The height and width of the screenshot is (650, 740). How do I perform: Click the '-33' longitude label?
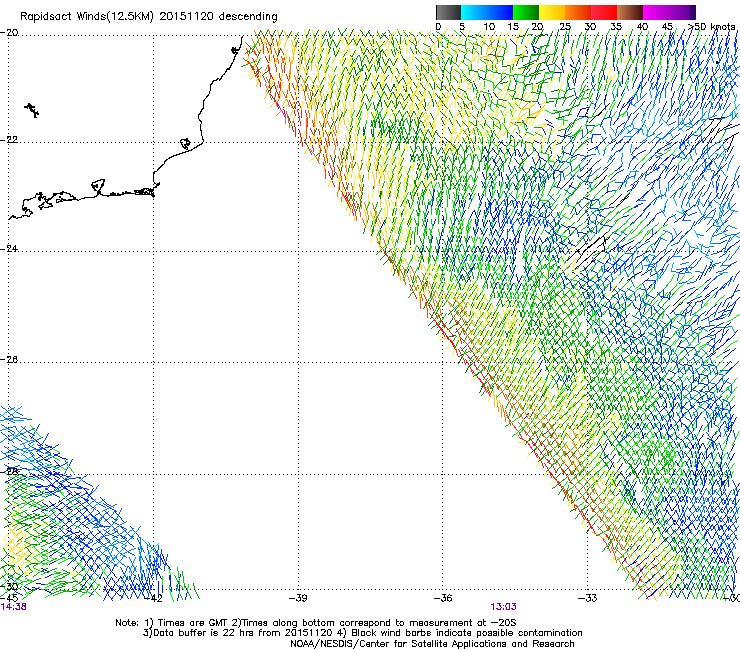588,598
